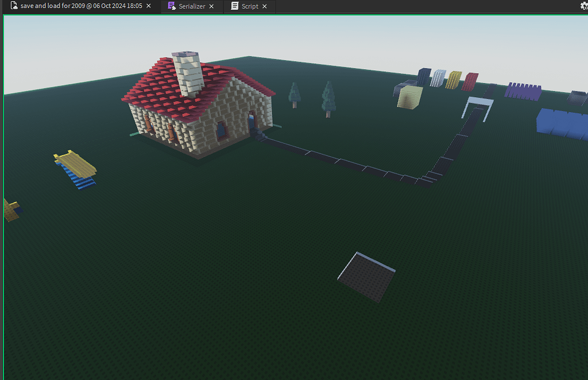Click the blue front door of the house
This screenshot has width=588, height=380.
pos(252,122)
